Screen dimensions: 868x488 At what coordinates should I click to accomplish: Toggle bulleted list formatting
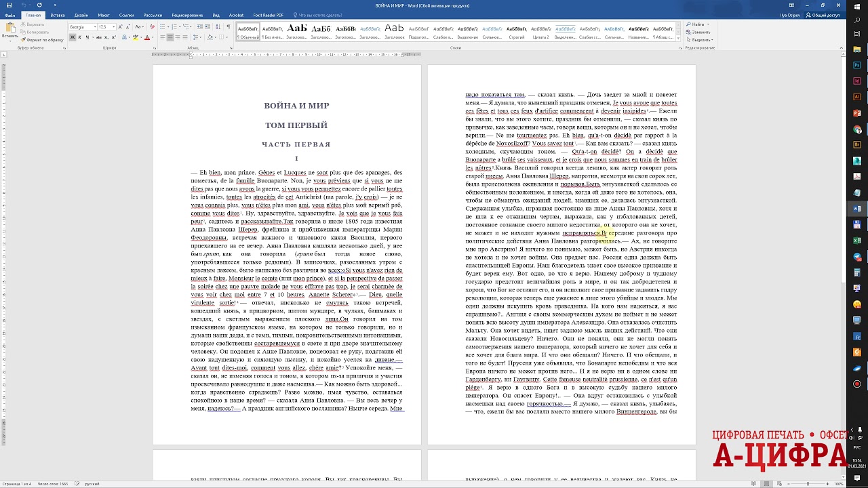[163, 27]
